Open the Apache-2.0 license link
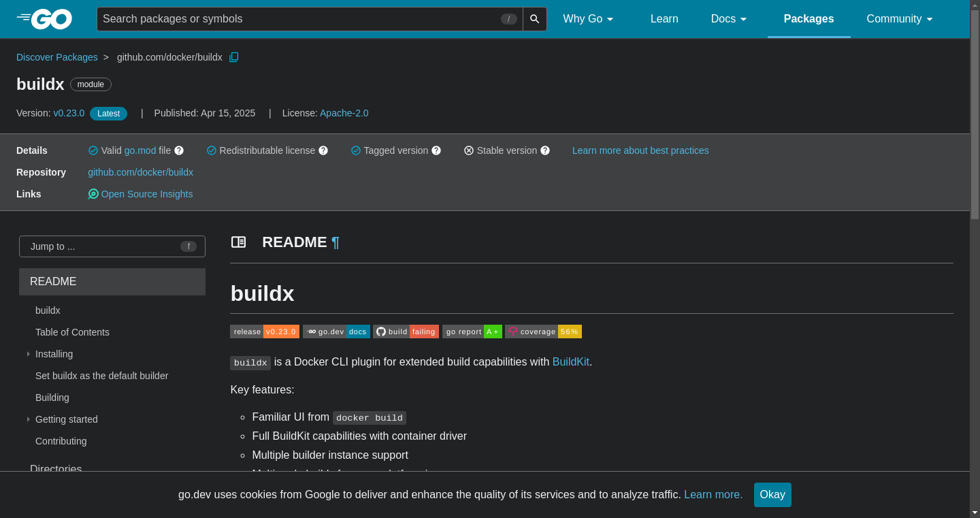This screenshot has width=980, height=518. tap(344, 113)
